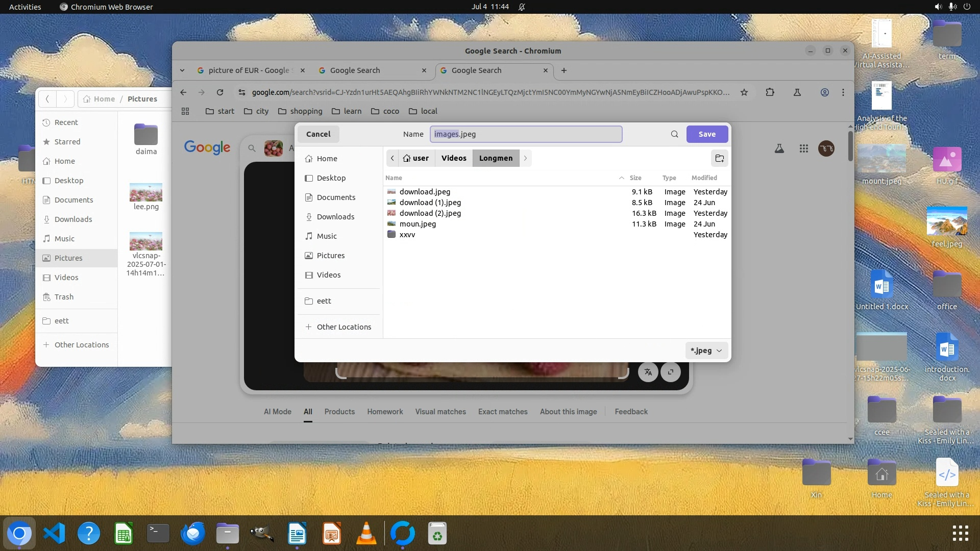This screenshot has height=551, width=980.
Task: Expand path bar forward chevron after Longmen
Action: pos(525,158)
